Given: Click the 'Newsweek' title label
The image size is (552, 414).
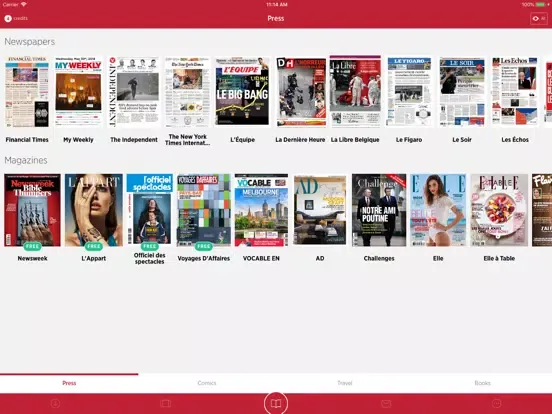Looking at the screenshot, I should 32,258.
